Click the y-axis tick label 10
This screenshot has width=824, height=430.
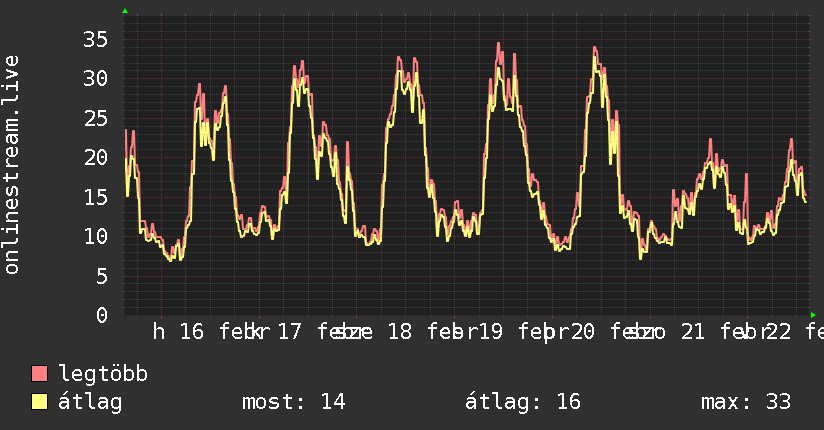click(95, 236)
